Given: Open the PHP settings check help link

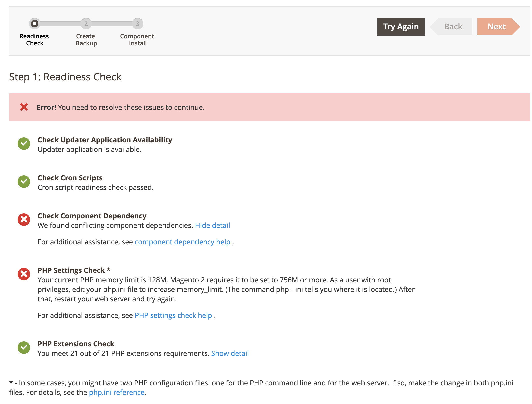Looking at the screenshot, I should tap(173, 315).
